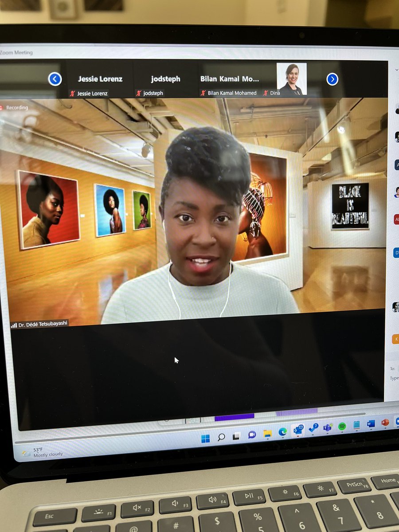Click the muted mic icon beside Bilan Kamal Mohamed

coord(203,93)
